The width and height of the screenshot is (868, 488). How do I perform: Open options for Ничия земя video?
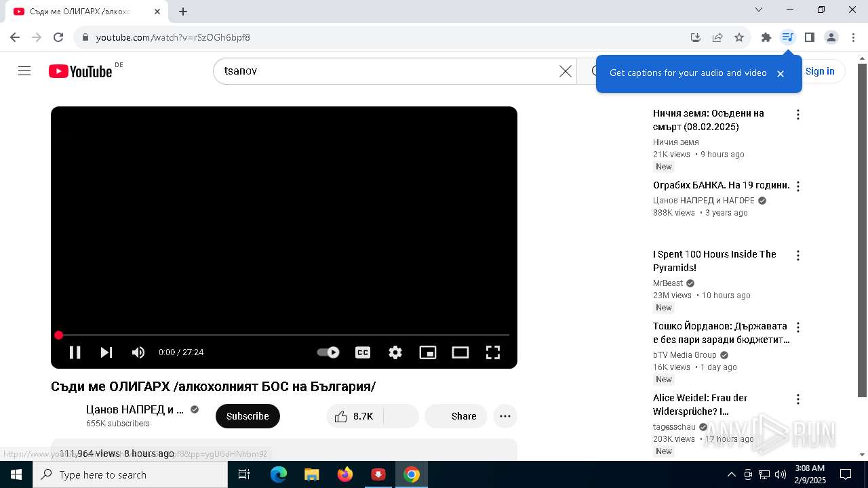point(798,115)
